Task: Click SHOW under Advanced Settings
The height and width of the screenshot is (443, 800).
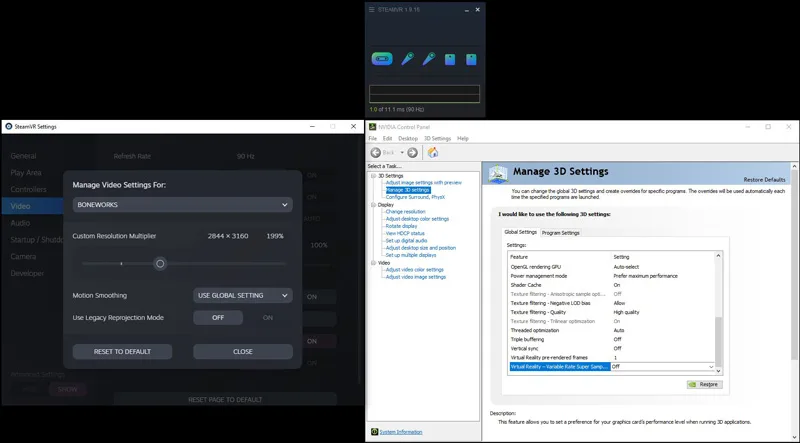Action: [67, 389]
